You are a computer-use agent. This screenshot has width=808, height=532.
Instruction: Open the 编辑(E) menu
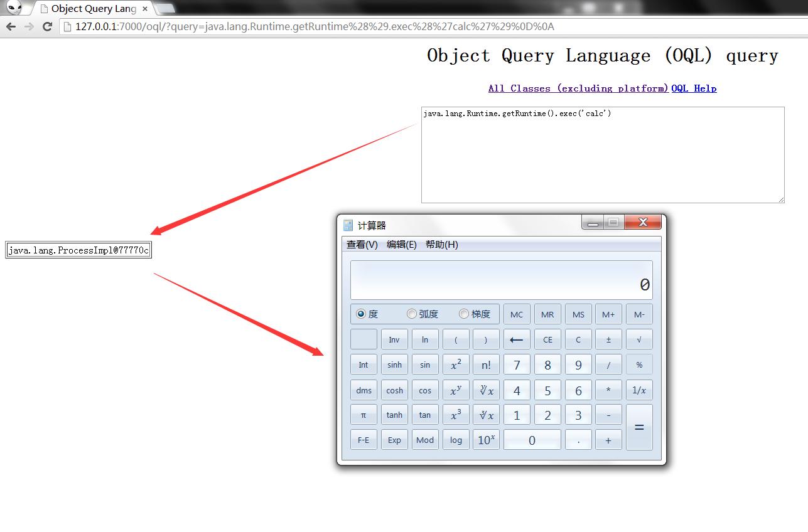pos(401,245)
